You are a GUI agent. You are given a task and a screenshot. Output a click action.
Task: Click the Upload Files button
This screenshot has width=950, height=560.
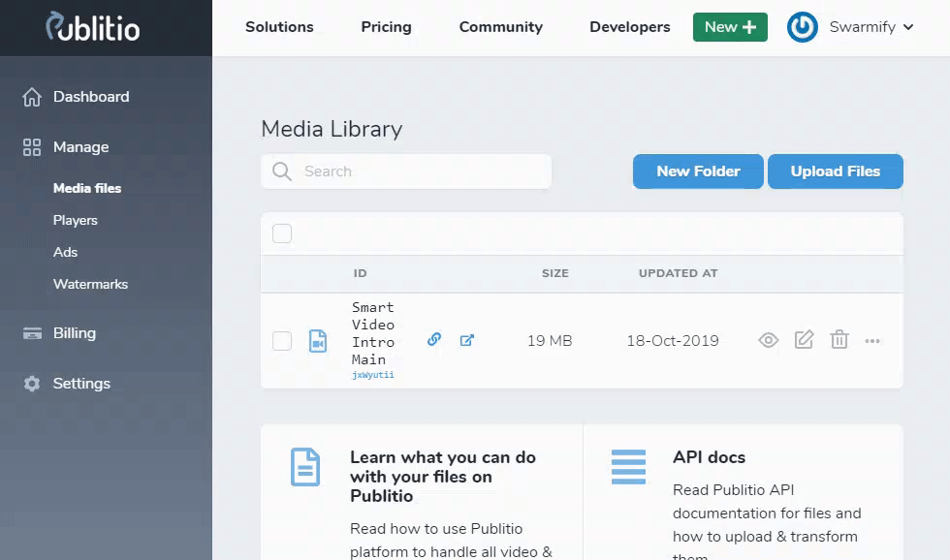tap(835, 171)
